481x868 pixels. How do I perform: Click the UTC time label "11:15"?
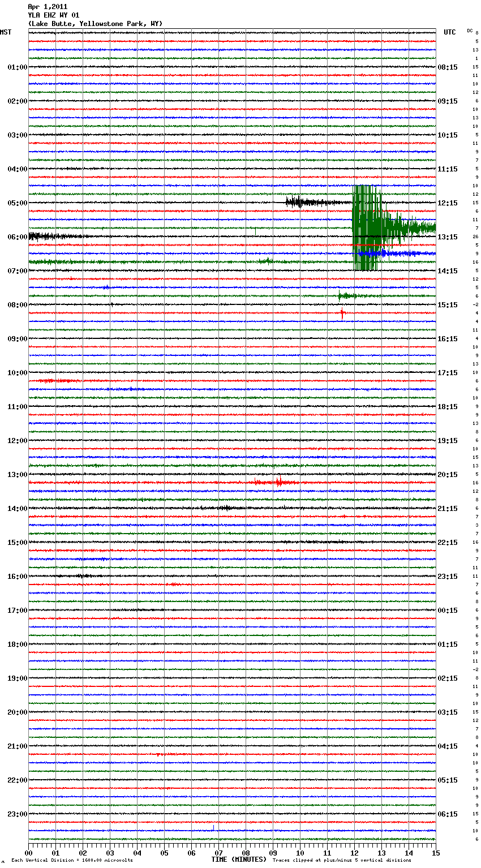448,169
